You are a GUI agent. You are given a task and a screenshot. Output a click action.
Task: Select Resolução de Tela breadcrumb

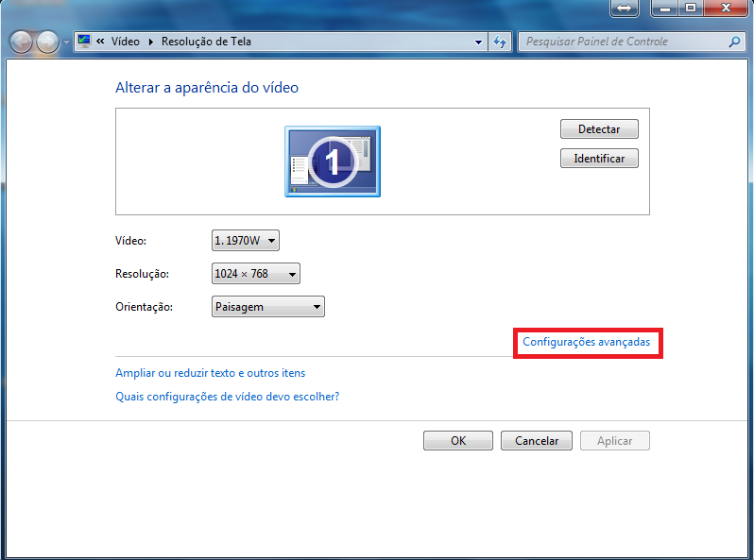(x=206, y=42)
